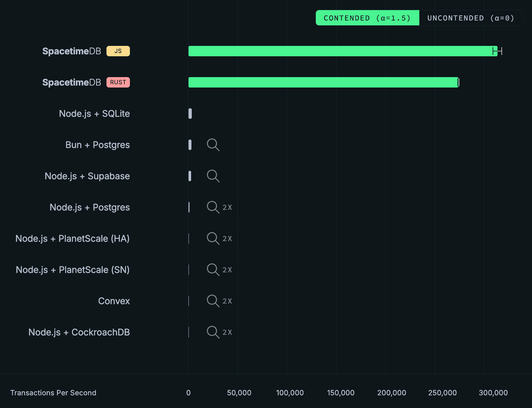Click the Node.js + SQLite bar
532x408 pixels.
(190, 114)
